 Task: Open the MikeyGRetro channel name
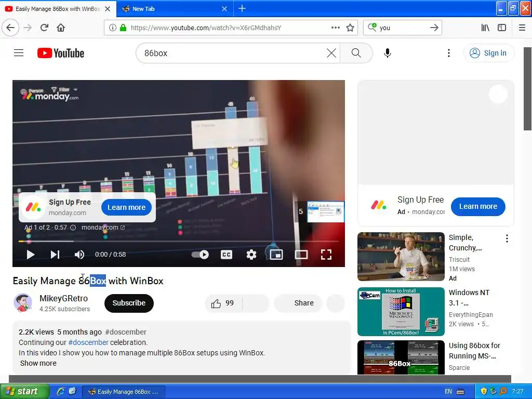63,298
